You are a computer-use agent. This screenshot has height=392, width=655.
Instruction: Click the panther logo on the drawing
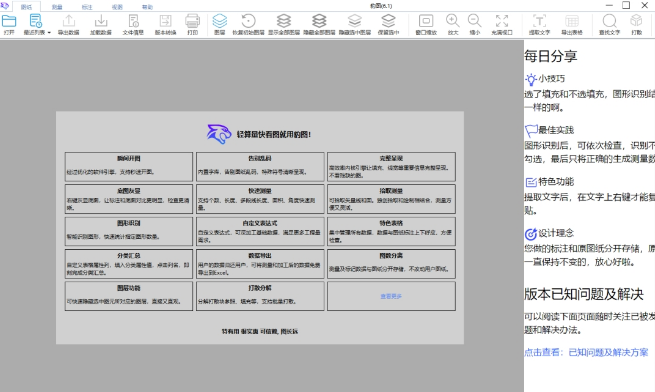pos(219,134)
